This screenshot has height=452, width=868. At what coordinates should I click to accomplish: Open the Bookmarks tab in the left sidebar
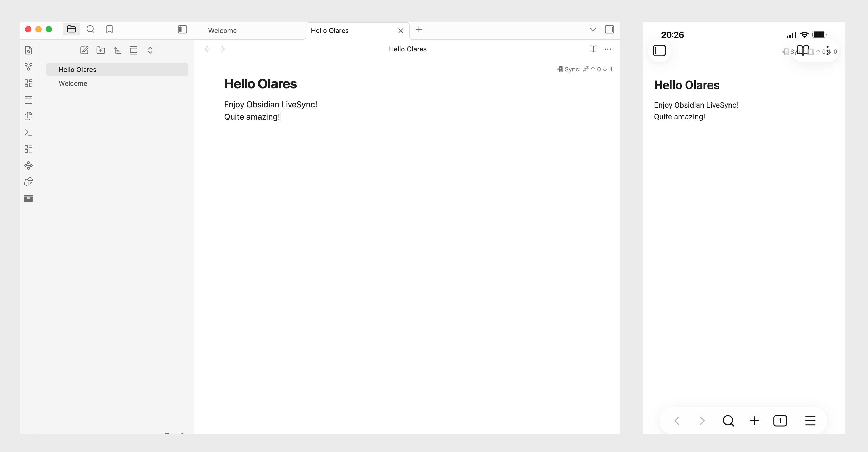pyautogui.click(x=109, y=29)
